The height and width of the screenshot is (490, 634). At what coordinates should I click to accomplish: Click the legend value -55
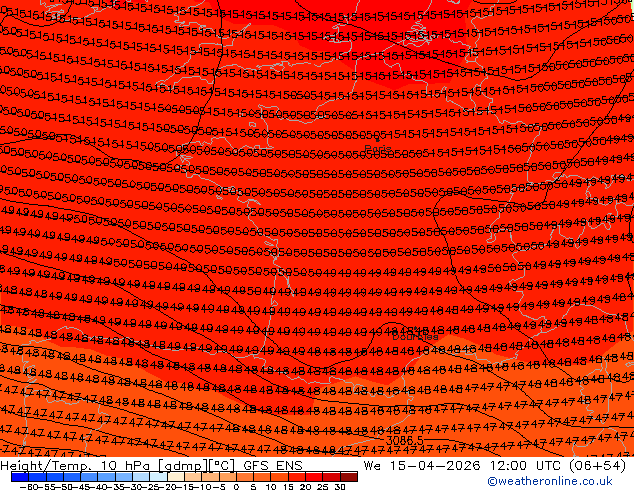(x=46, y=486)
